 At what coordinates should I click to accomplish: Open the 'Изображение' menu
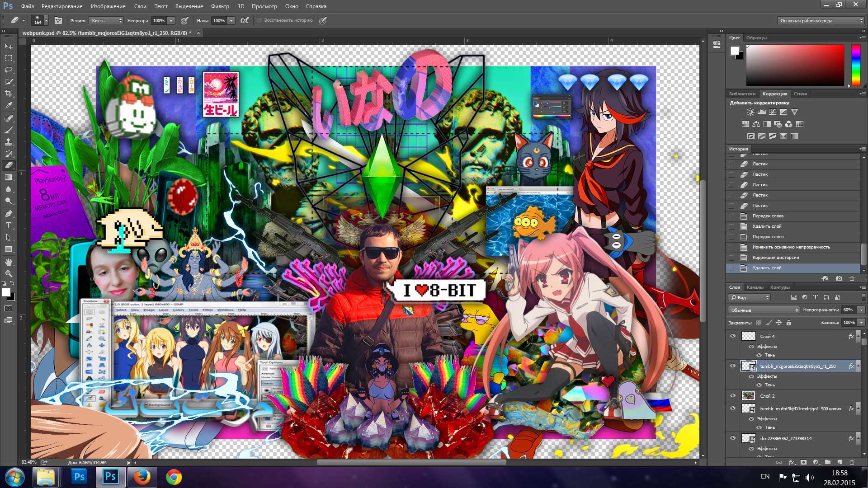point(108,6)
